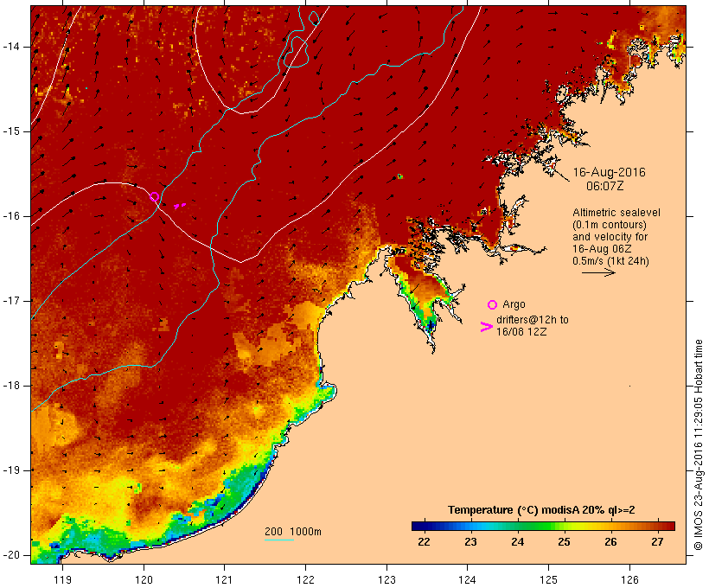Click the '200 1000m' depth contour label
This screenshot has width=709, height=588.
(293, 532)
